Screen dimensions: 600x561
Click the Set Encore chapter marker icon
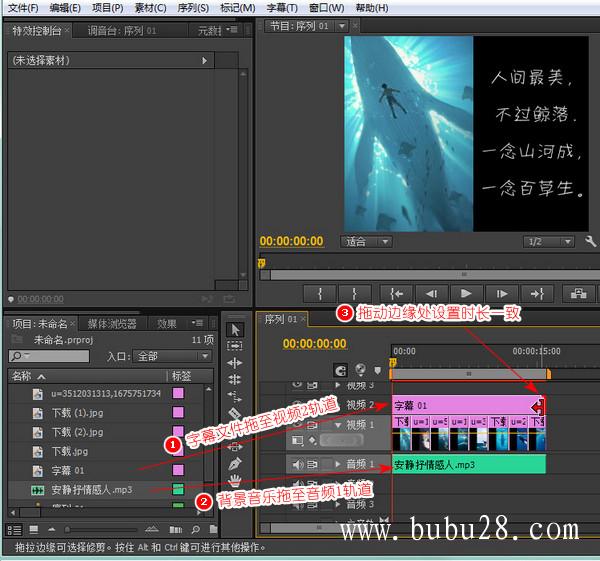coord(360,370)
